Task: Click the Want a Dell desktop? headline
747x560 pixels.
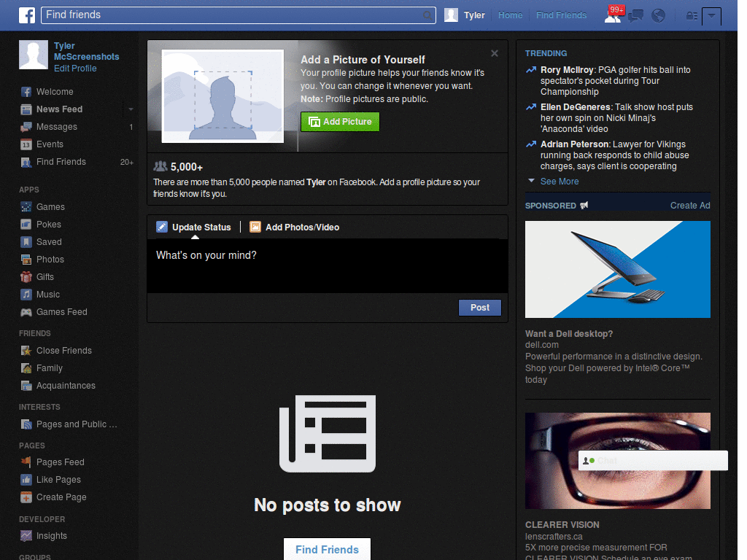Action: [x=569, y=334]
